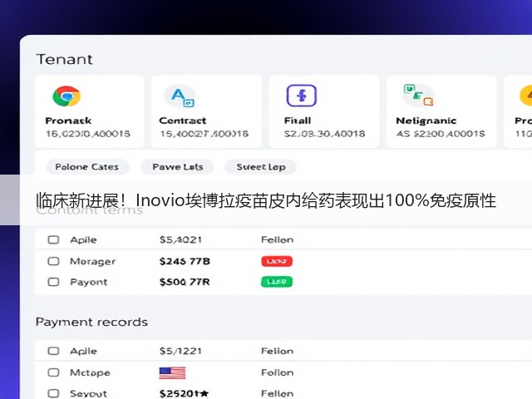Image resolution: width=532 pixels, height=399 pixels.
Task: Click the $5/1221 value in Payment records
Action: [181, 351]
